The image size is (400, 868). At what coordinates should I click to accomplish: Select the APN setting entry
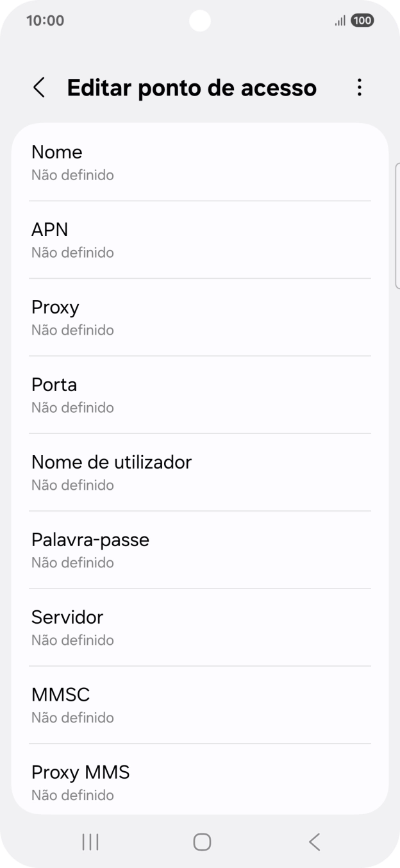pos(200,239)
